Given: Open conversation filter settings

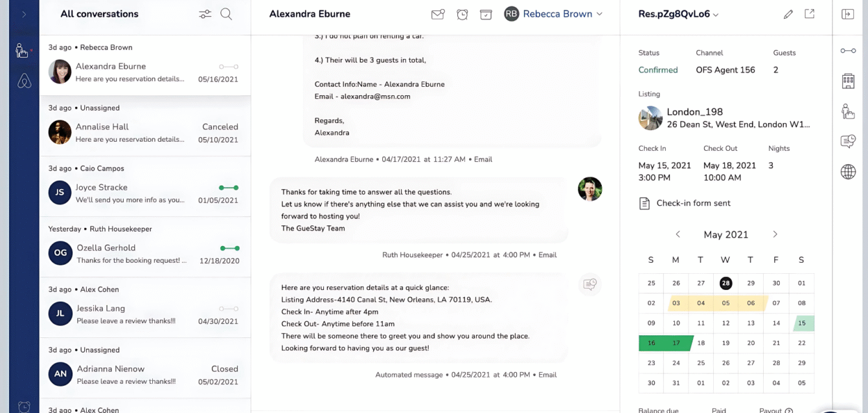Looking at the screenshot, I should tap(205, 13).
